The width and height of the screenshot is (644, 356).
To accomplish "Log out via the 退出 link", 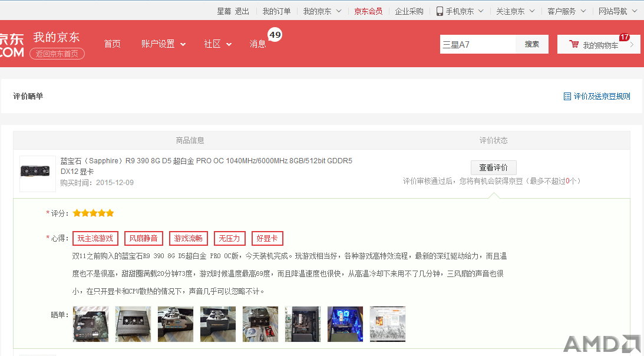I will point(242,12).
